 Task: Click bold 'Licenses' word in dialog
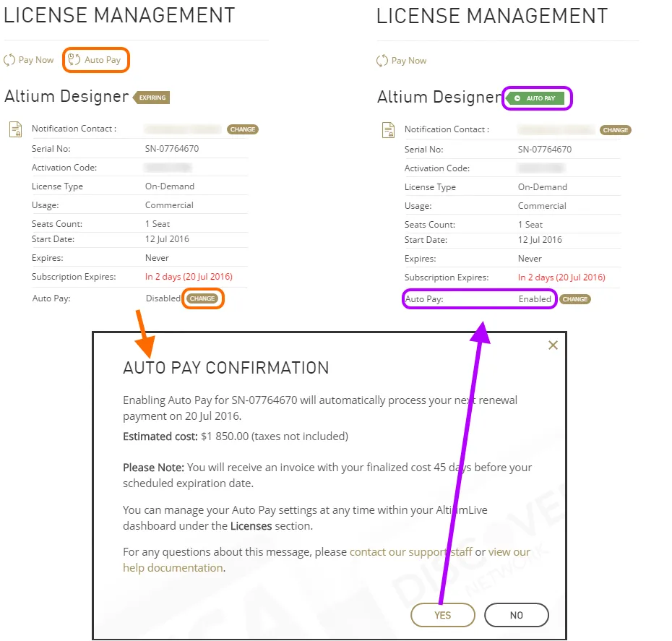(x=251, y=526)
